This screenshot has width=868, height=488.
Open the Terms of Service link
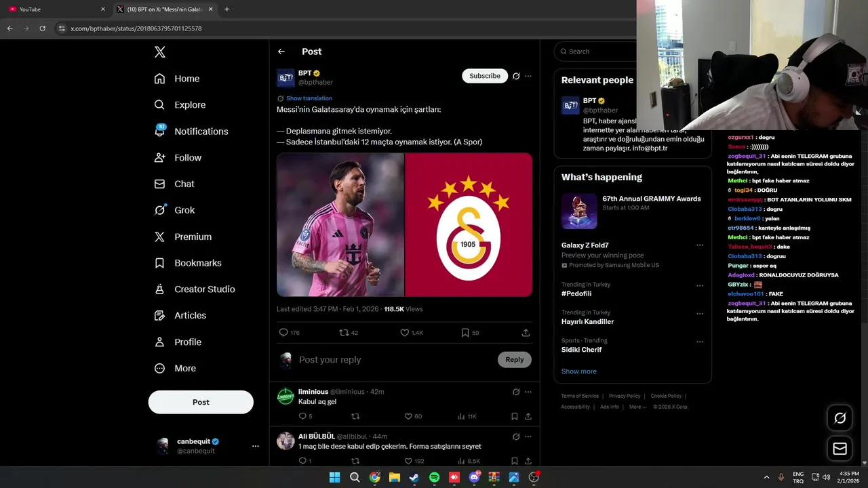pos(580,396)
